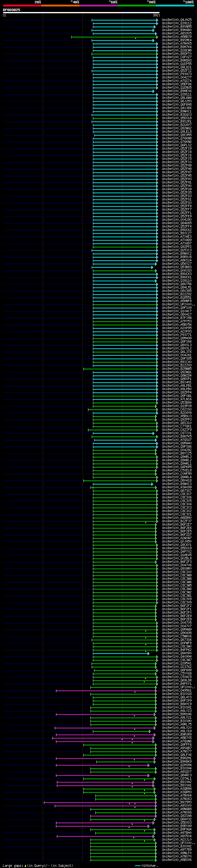Click the orange ~40% identity legend segment
The height and width of the screenshot is (868, 197).
pyautogui.click(x=60, y=6)
